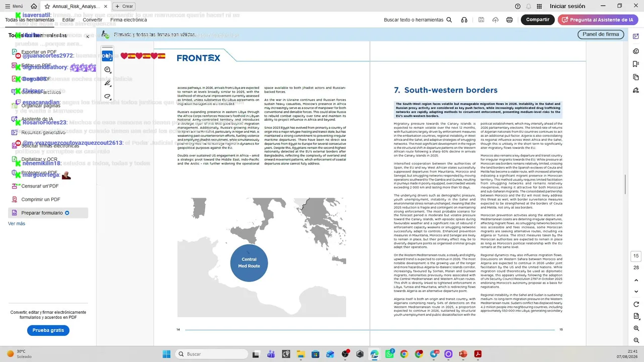Open the comments panel icon in right rail

pyautogui.click(x=636, y=51)
